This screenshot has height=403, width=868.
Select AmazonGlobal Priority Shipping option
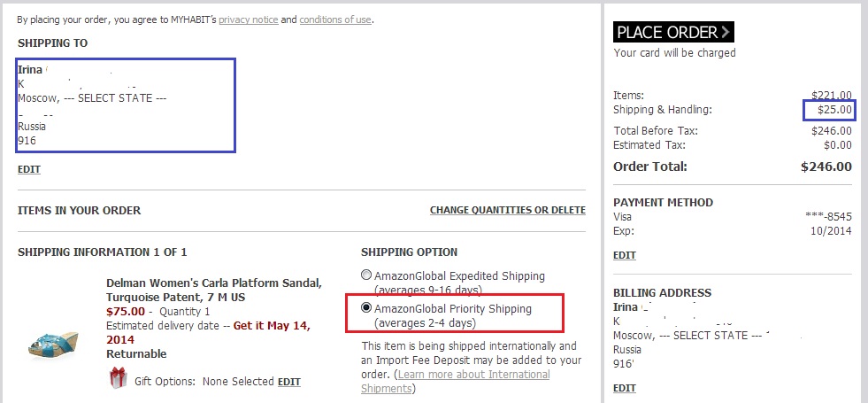(366, 309)
